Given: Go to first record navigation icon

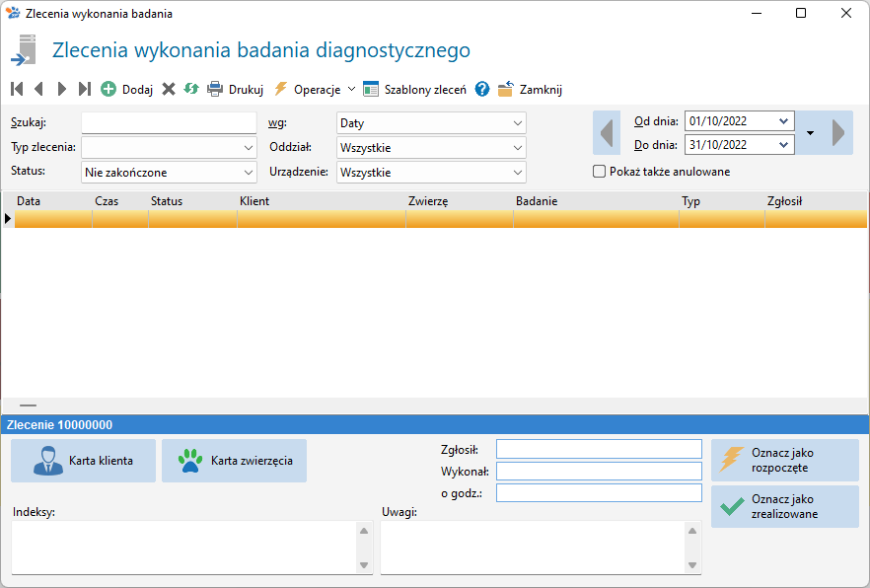Looking at the screenshot, I should (17, 89).
